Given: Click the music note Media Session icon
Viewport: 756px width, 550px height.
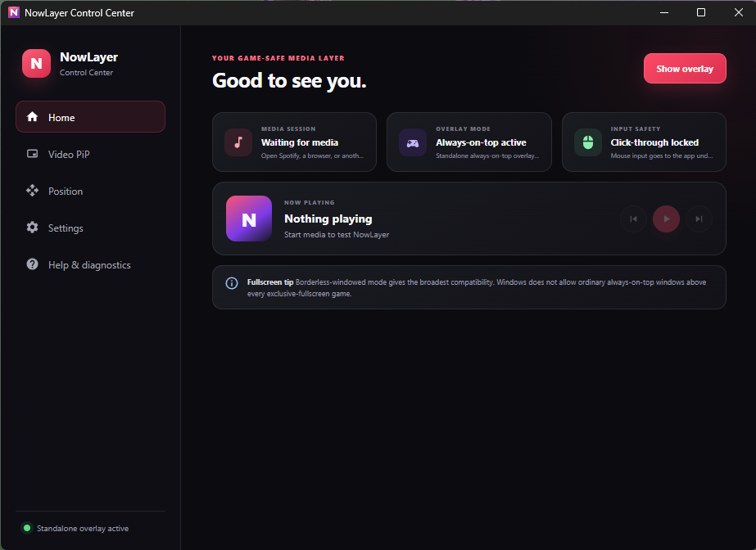Looking at the screenshot, I should coord(238,142).
